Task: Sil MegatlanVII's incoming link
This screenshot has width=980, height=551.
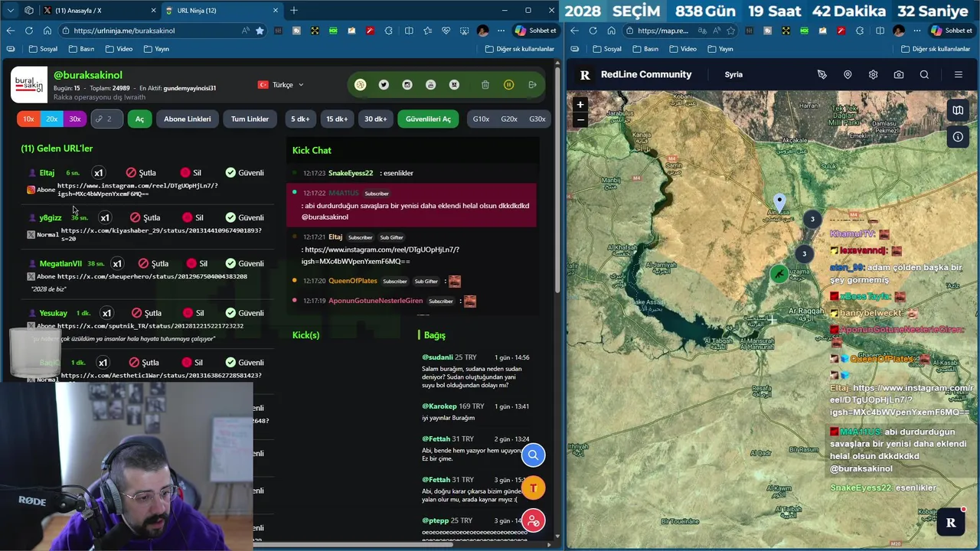Action: coord(197,263)
